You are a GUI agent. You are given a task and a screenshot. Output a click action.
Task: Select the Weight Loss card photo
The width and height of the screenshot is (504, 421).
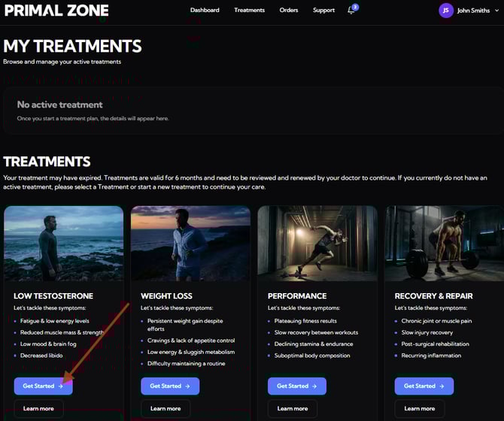tap(190, 243)
